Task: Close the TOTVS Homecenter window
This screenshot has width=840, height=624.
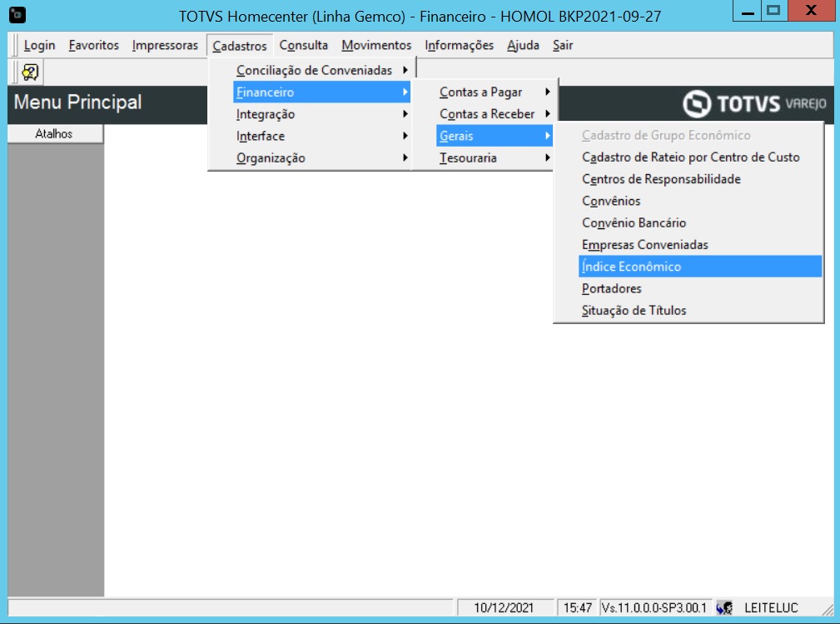Action: [811, 11]
